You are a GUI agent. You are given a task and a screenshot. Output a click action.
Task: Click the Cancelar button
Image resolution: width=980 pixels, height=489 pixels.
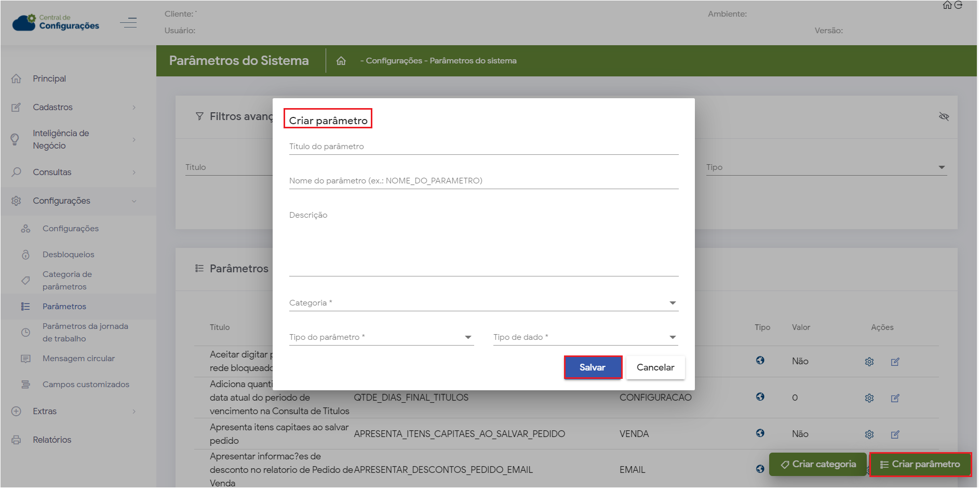pos(655,367)
